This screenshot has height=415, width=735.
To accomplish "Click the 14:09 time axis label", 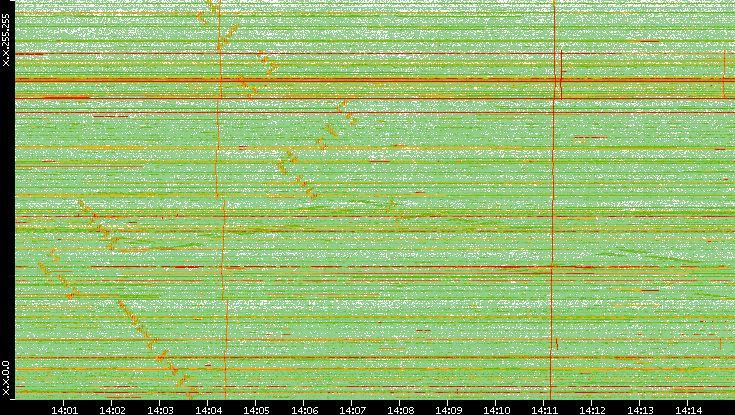I will pyautogui.click(x=448, y=410).
